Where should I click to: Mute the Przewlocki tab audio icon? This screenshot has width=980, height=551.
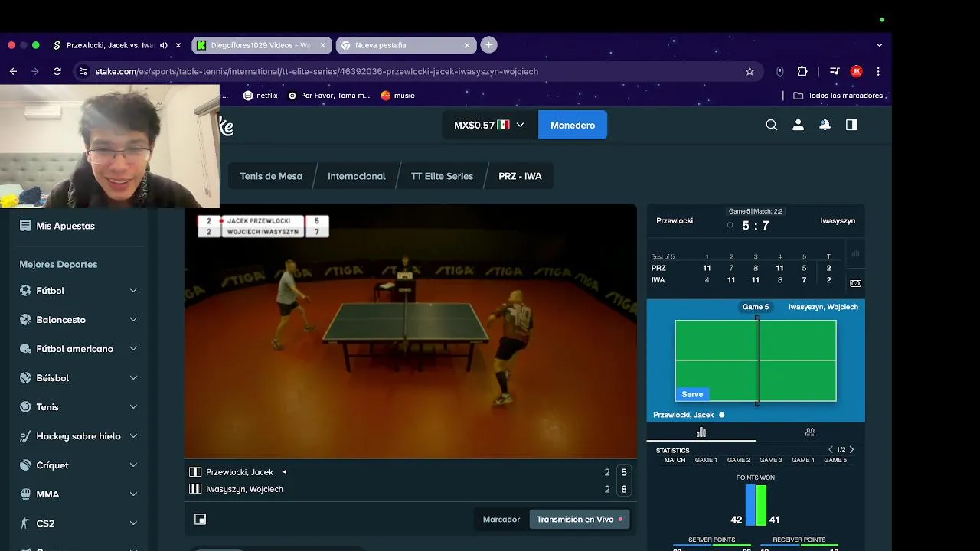163,45
